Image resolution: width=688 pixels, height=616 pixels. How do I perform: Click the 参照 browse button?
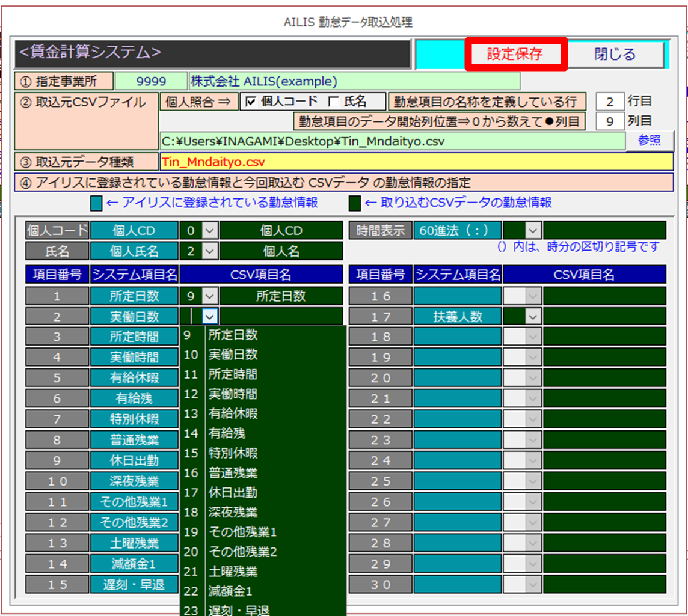point(649,141)
